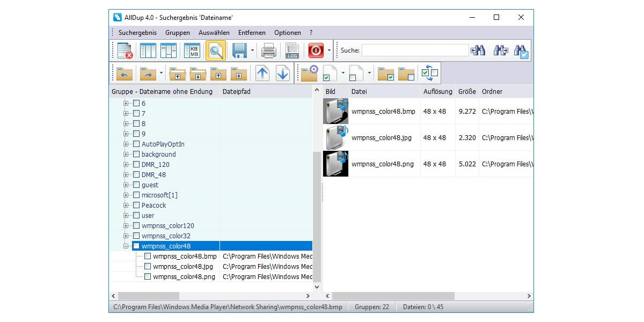Click the Dateipfad column header
Screen dimensions: 644x322
point(236,92)
